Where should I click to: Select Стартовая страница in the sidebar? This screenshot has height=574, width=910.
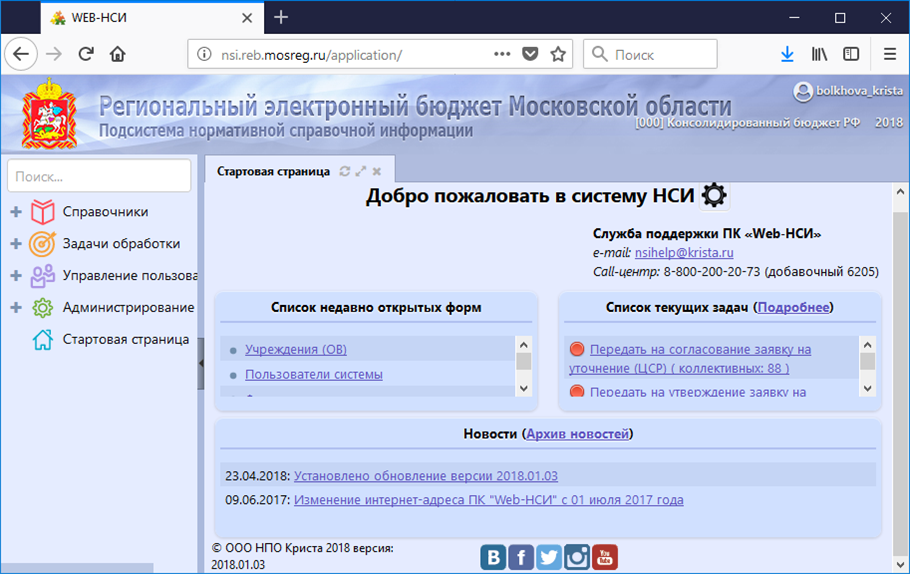click(x=125, y=339)
